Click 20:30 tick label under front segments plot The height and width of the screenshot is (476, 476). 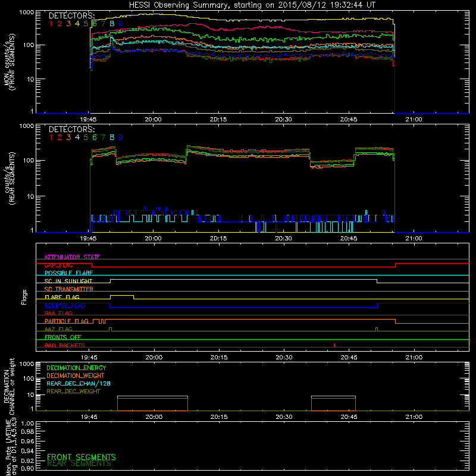coord(284,120)
